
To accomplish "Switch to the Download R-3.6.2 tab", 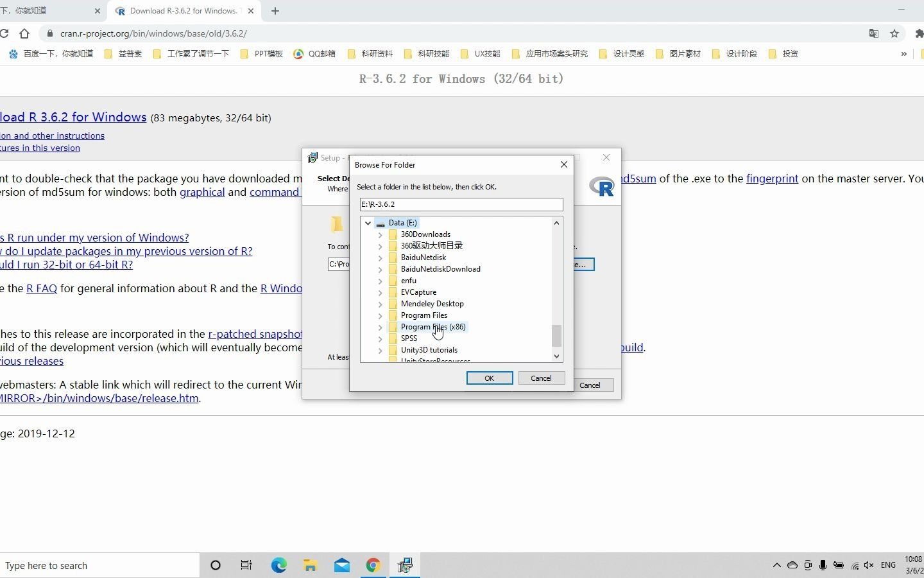I will [183, 11].
